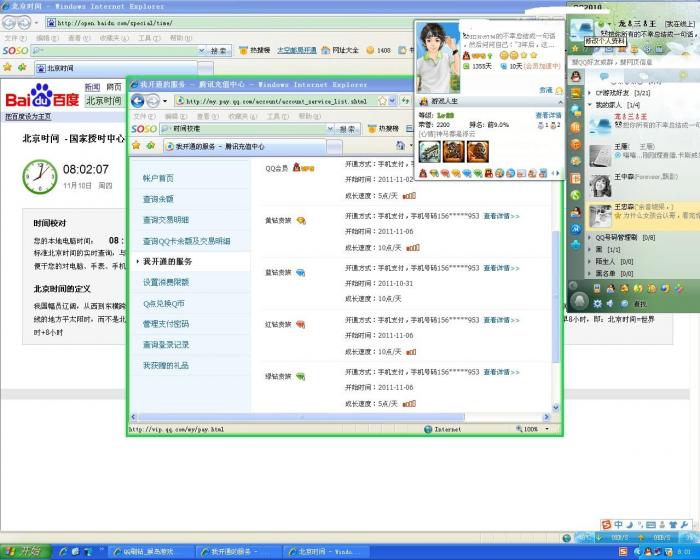
Task: Open 管理支付密码 in the left menu
Action: (x=166, y=324)
